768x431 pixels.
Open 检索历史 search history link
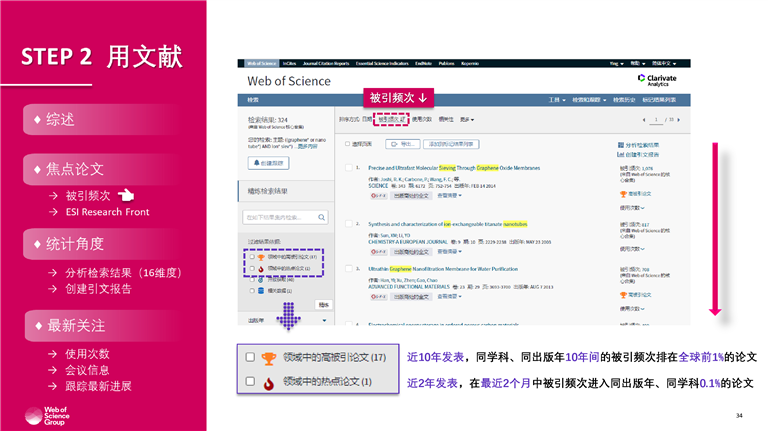(624, 100)
